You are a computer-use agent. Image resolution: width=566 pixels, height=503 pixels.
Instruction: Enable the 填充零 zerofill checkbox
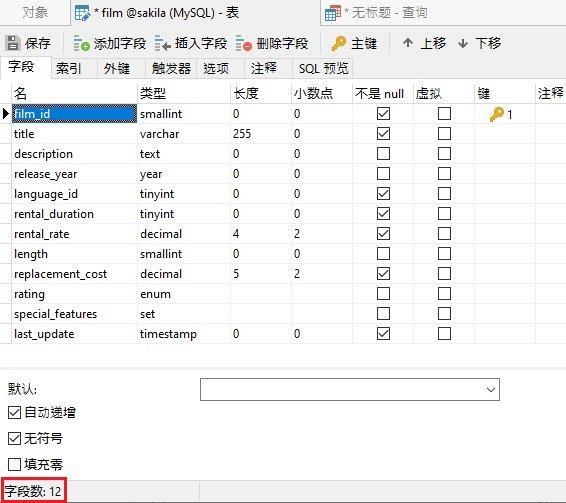pos(14,464)
